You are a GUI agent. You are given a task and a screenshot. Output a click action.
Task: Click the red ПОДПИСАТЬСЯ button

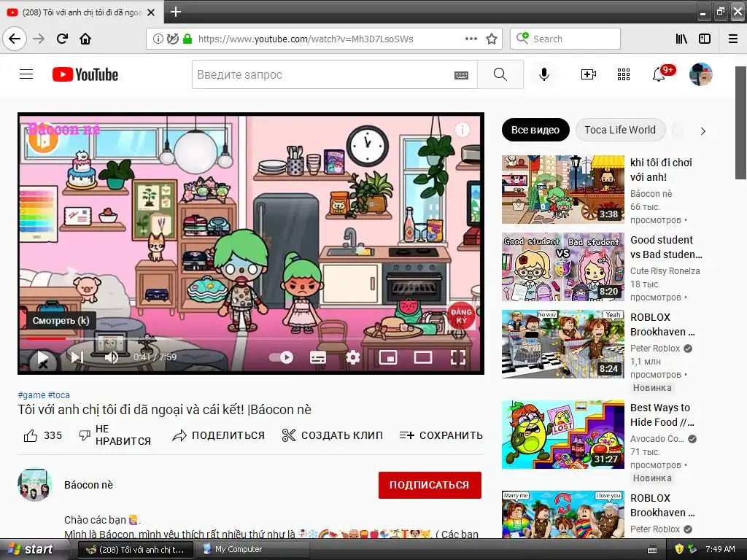click(430, 485)
